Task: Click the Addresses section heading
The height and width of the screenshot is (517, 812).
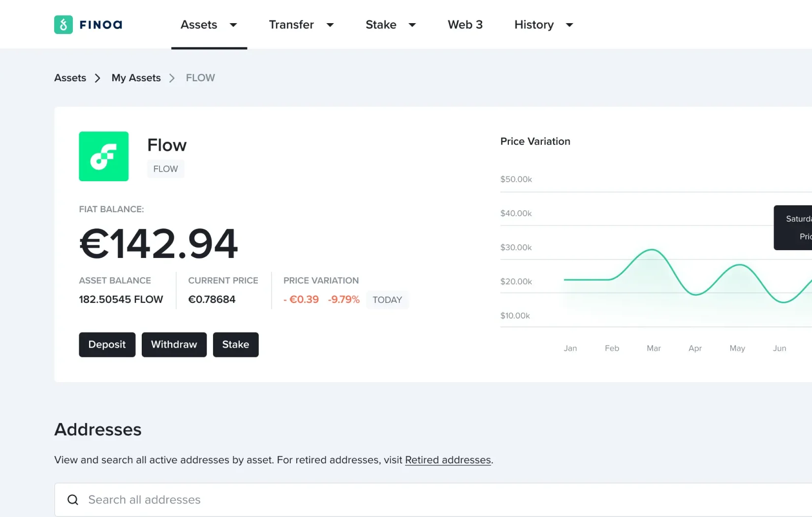Action: [x=98, y=429]
